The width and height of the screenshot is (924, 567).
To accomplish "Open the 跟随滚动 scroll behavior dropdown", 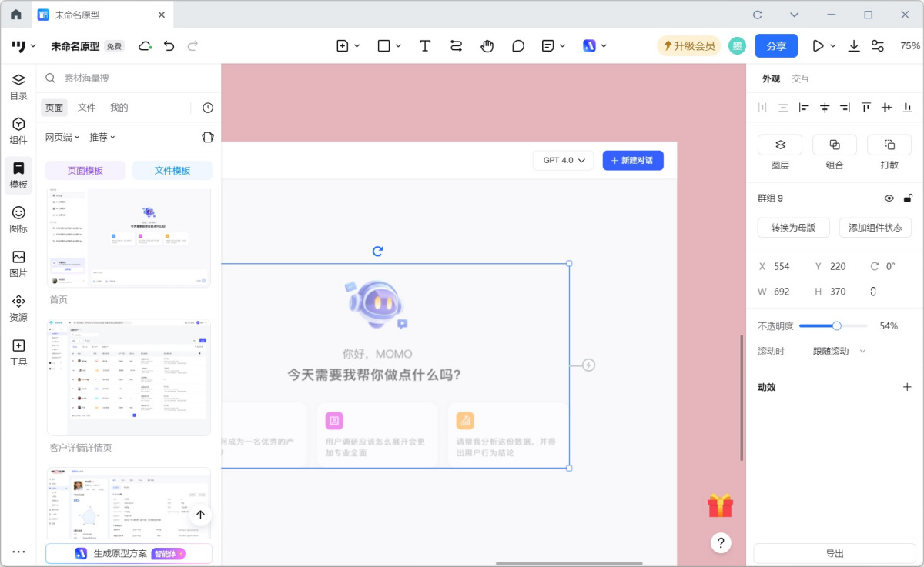I will [x=839, y=351].
